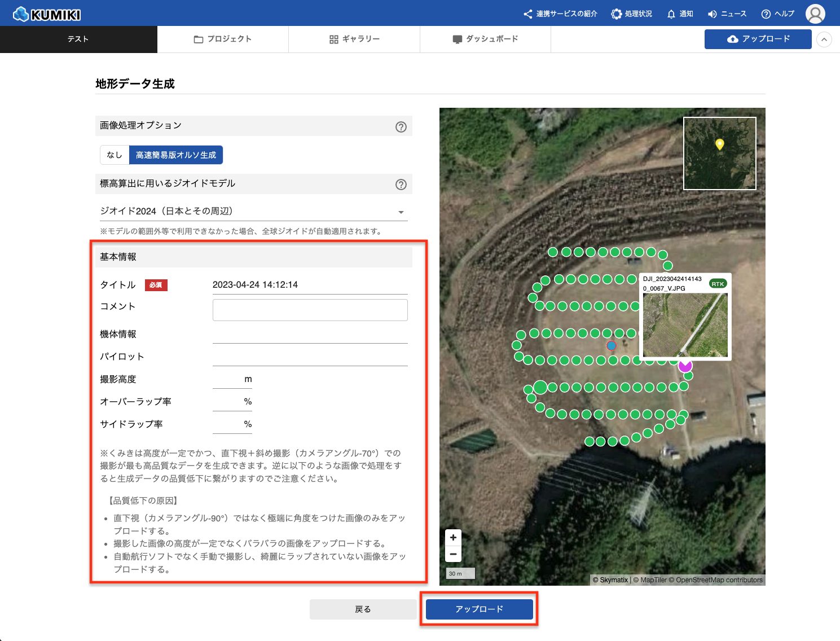Select the 'なし' processing option
The image size is (840, 641).
(x=115, y=155)
